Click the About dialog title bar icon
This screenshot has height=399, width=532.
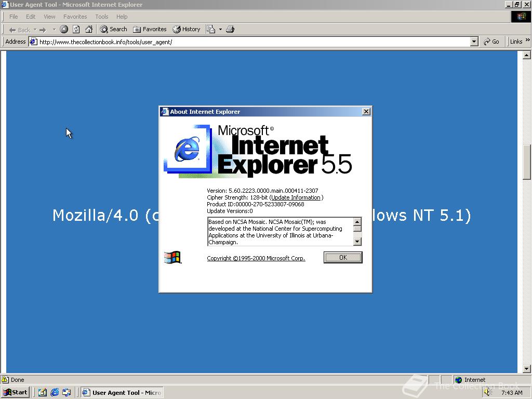(165, 112)
